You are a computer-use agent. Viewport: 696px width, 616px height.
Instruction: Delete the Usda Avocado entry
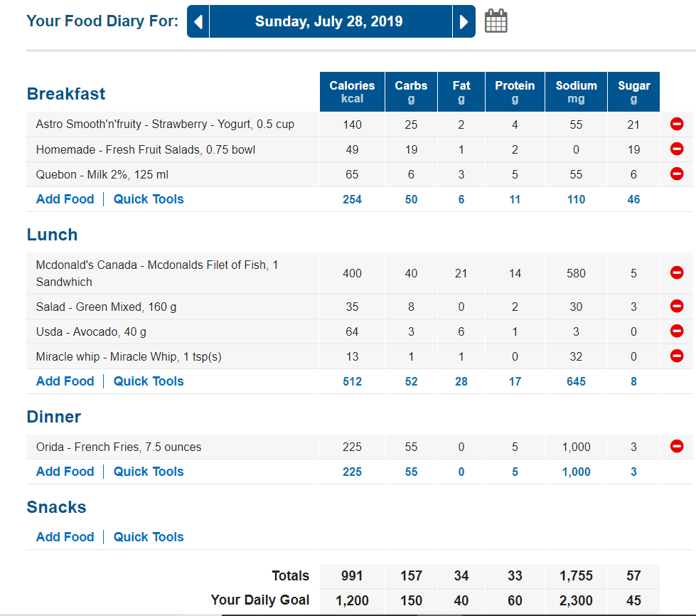[x=677, y=331]
